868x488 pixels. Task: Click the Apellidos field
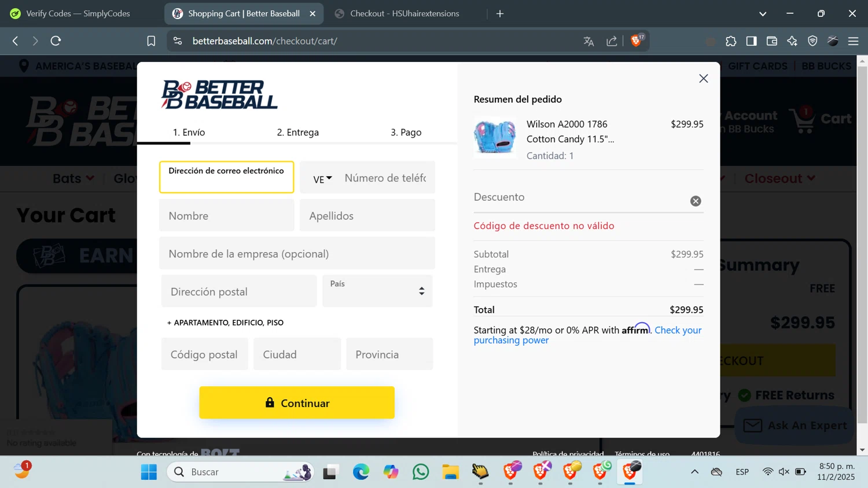pos(367,216)
